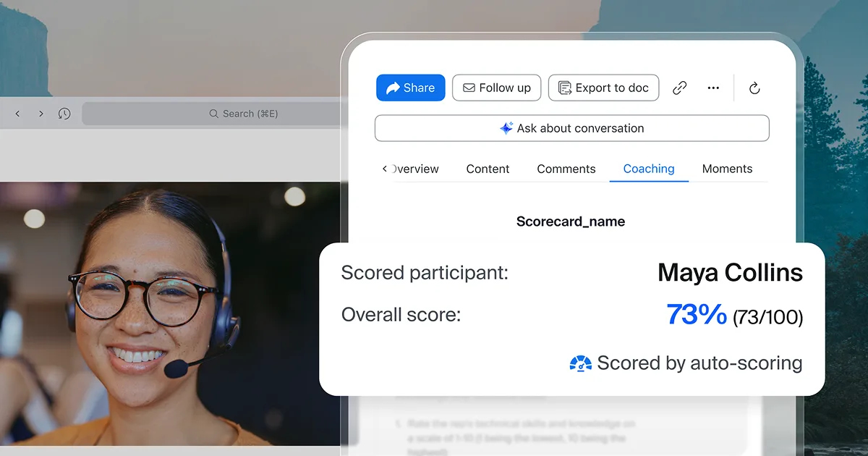Click the Share button
868x456 pixels.
click(x=411, y=88)
